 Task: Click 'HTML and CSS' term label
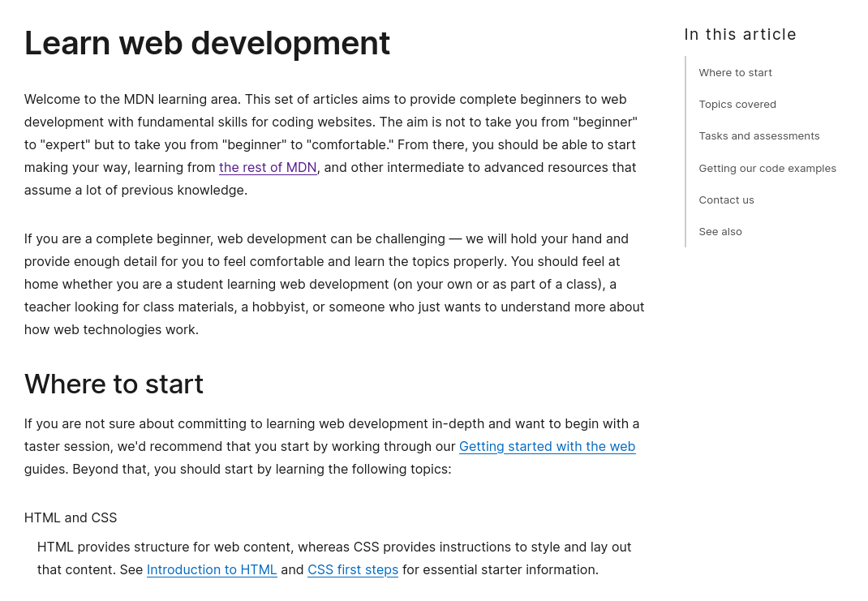[71, 517]
